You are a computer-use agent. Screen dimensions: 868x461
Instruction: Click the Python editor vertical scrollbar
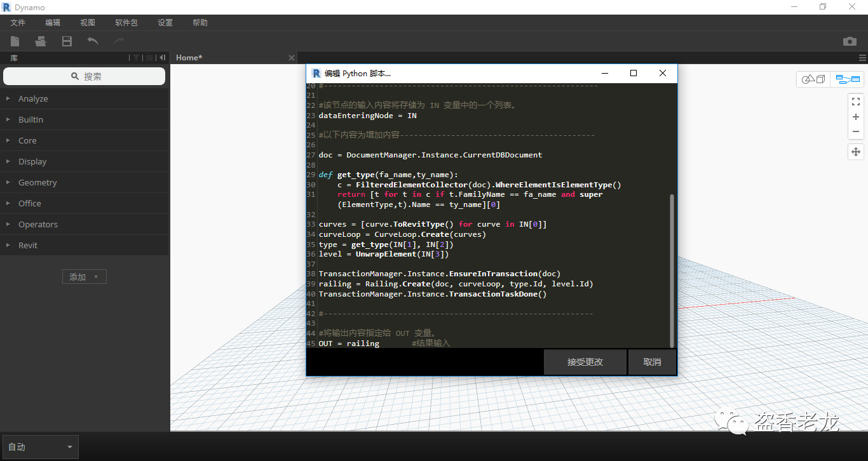pyautogui.click(x=672, y=271)
